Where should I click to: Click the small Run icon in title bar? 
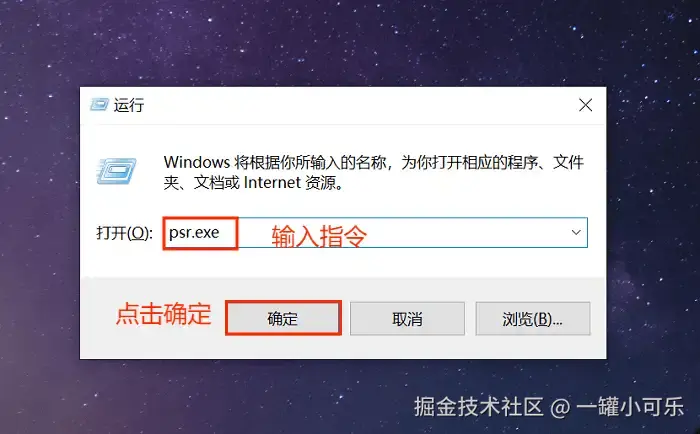(99, 105)
